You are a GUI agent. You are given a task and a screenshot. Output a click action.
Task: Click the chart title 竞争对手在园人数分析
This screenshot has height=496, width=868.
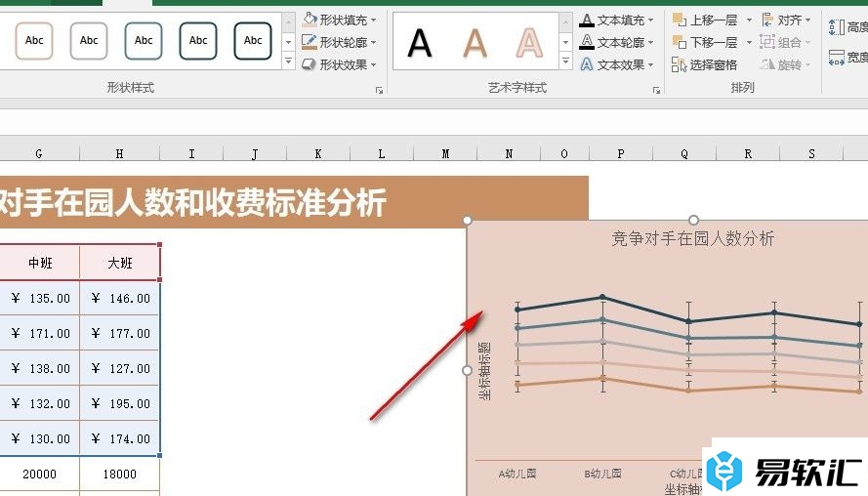click(x=692, y=238)
